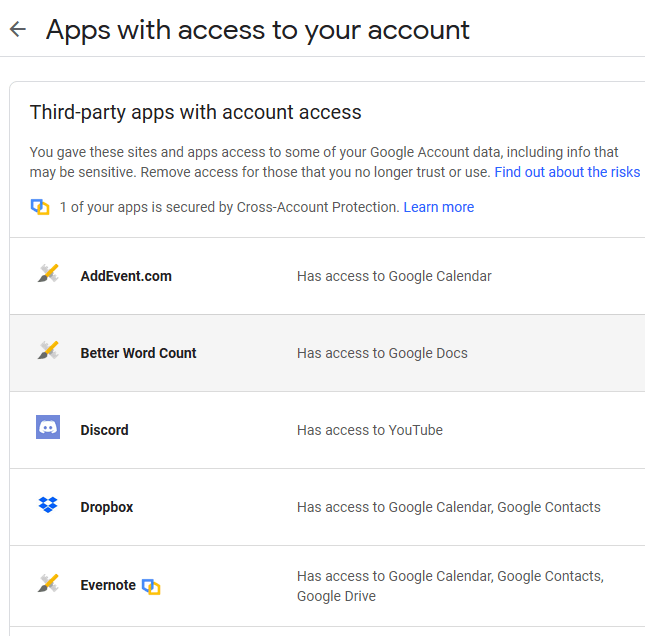Viewport: 645px width, 636px height.
Task: Open the Find out about the risks link
Action: (567, 172)
